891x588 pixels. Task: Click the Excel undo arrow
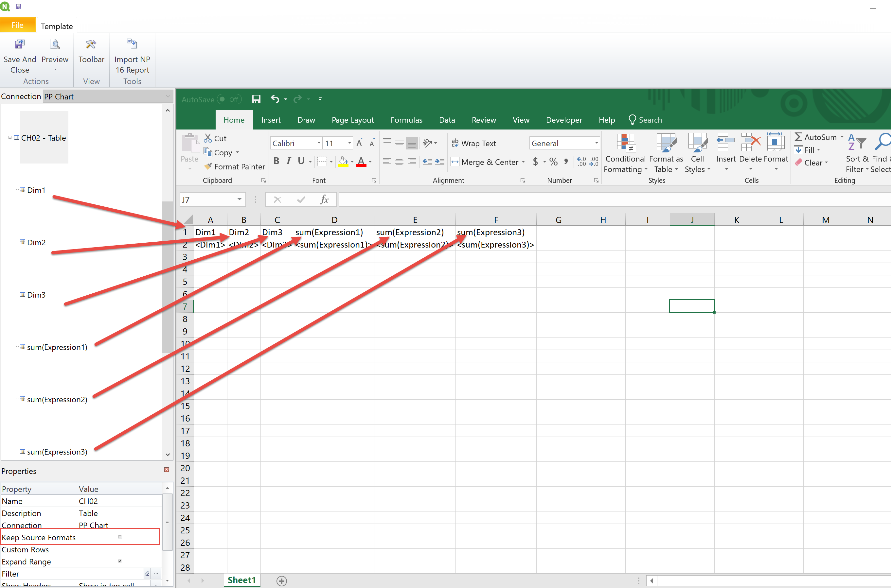click(275, 99)
